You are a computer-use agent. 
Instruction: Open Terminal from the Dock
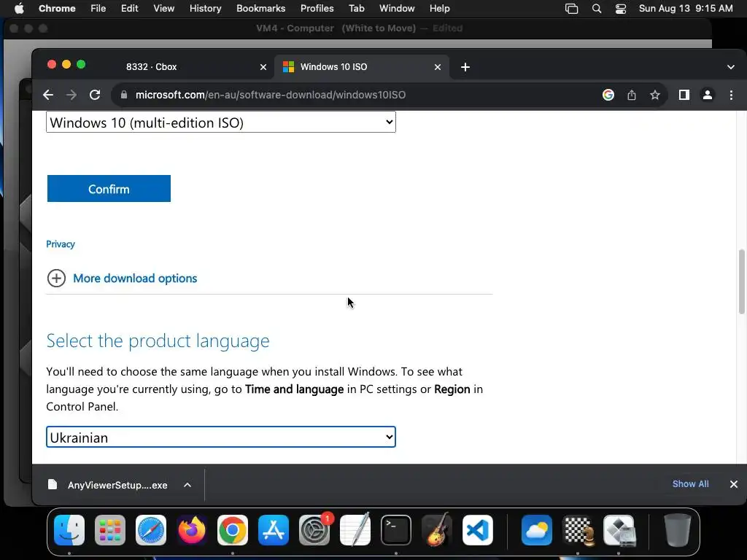396,529
